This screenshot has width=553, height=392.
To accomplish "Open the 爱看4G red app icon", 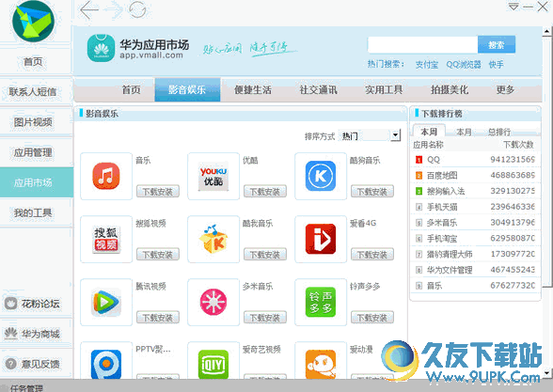I will [321, 239].
